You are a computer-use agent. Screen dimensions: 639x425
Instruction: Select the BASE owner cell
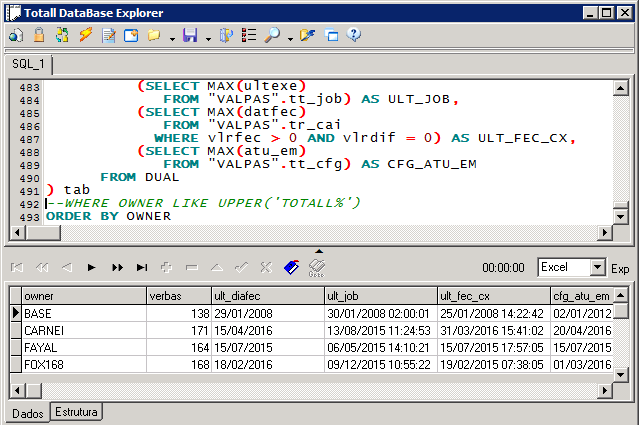click(84, 313)
